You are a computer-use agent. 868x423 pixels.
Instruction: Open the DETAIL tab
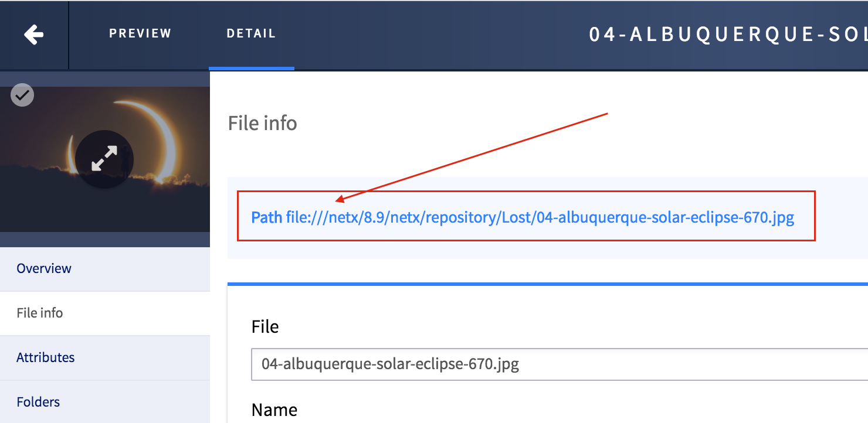[251, 33]
